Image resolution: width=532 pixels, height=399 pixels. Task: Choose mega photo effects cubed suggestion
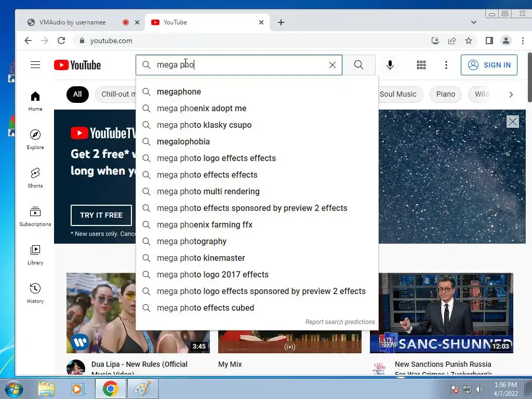[x=257, y=308]
